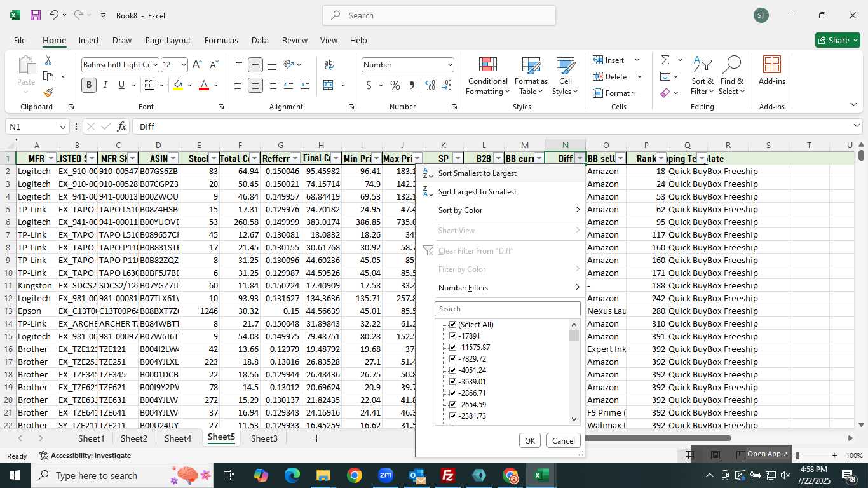Open Find & Select menu
The image size is (868, 488).
pos(731,76)
